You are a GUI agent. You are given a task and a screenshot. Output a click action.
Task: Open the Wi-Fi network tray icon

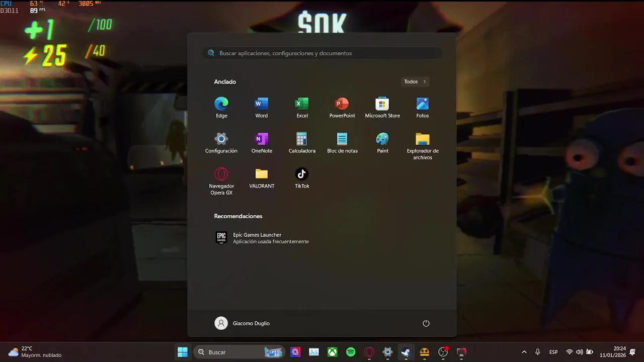(570, 352)
